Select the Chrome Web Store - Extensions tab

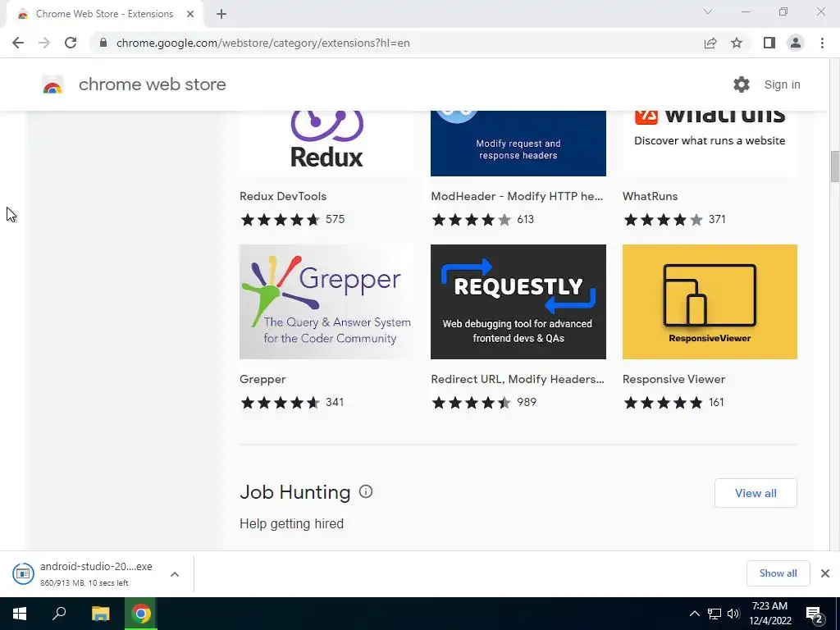tap(104, 14)
